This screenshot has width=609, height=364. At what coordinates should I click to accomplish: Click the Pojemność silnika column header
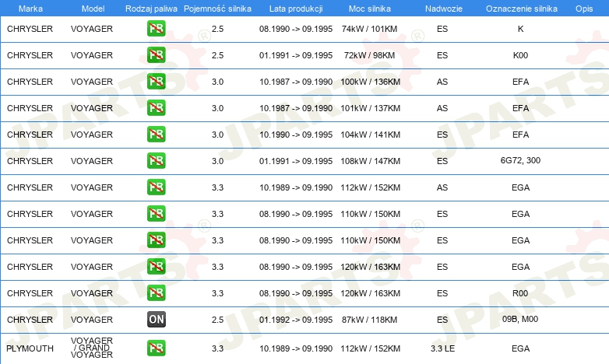click(217, 9)
